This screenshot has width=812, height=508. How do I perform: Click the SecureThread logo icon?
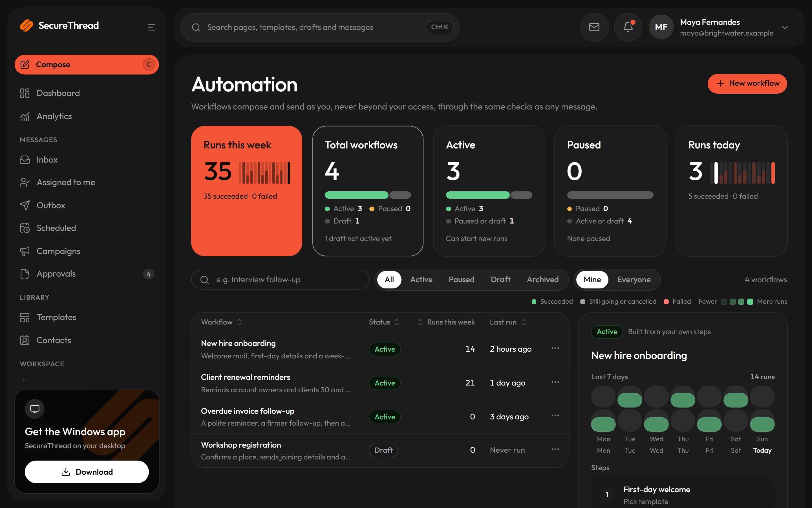[x=27, y=25]
